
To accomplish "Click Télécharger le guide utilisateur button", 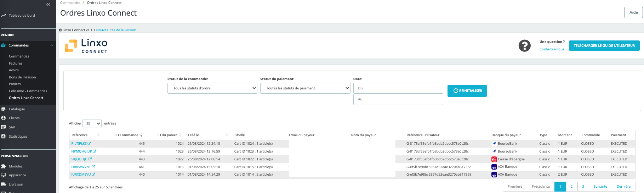I will [x=604, y=45].
